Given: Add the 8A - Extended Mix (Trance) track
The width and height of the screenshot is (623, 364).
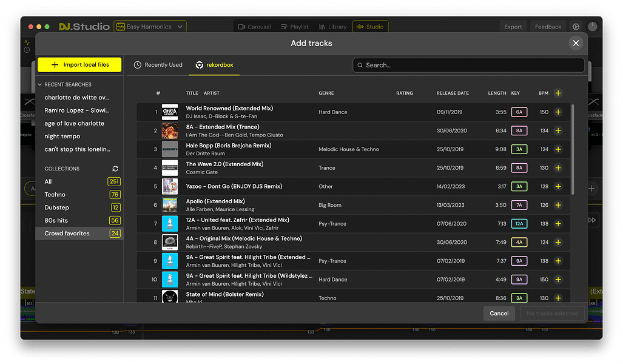Looking at the screenshot, I should pyautogui.click(x=558, y=131).
